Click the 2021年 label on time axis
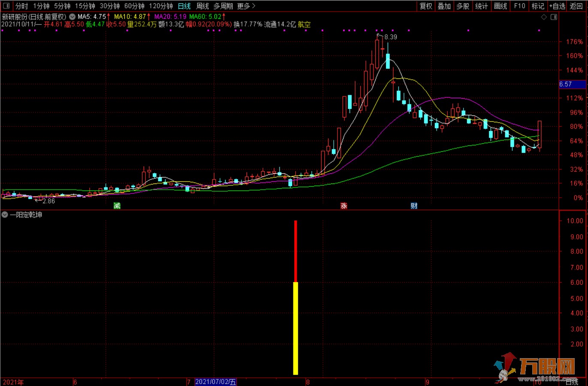Image resolution: width=588 pixels, height=386 pixels. pos(13,382)
